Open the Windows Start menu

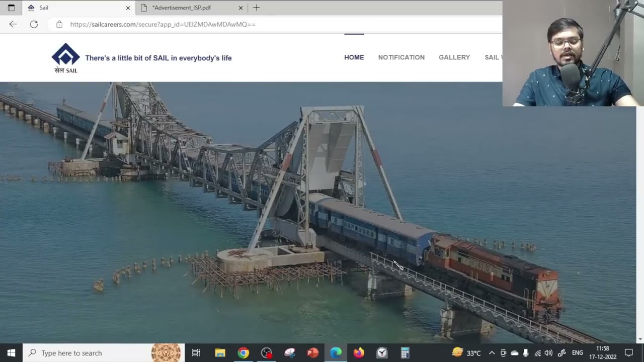11,353
